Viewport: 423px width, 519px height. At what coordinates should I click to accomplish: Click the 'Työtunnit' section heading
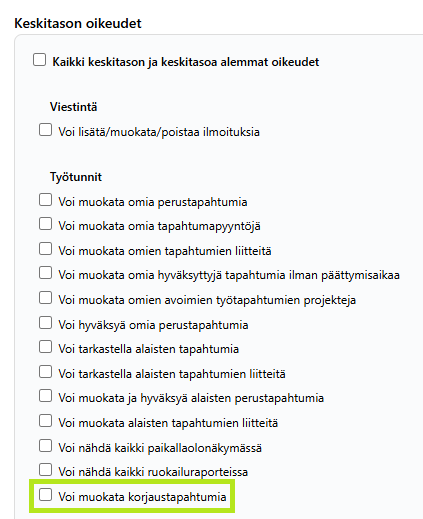tap(76, 177)
